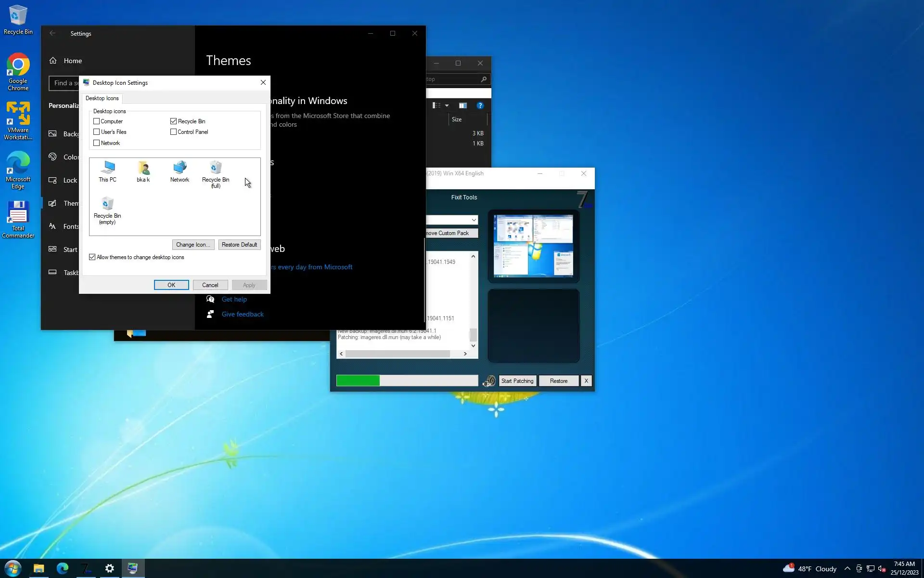
Task: Select the This PC icon in the list
Action: (107, 171)
